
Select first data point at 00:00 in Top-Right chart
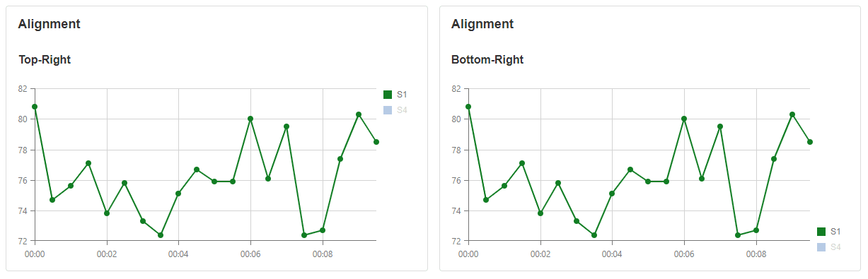[35, 107]
